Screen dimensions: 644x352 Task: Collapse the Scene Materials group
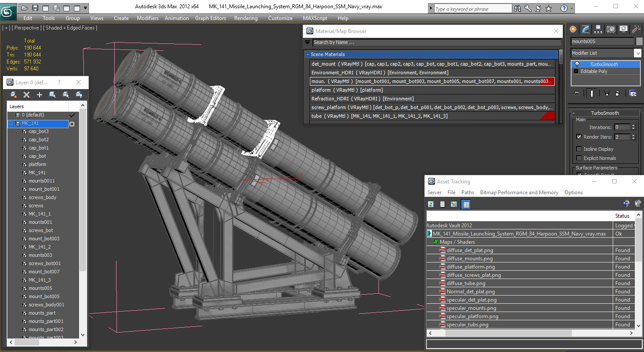click(307, 54)
